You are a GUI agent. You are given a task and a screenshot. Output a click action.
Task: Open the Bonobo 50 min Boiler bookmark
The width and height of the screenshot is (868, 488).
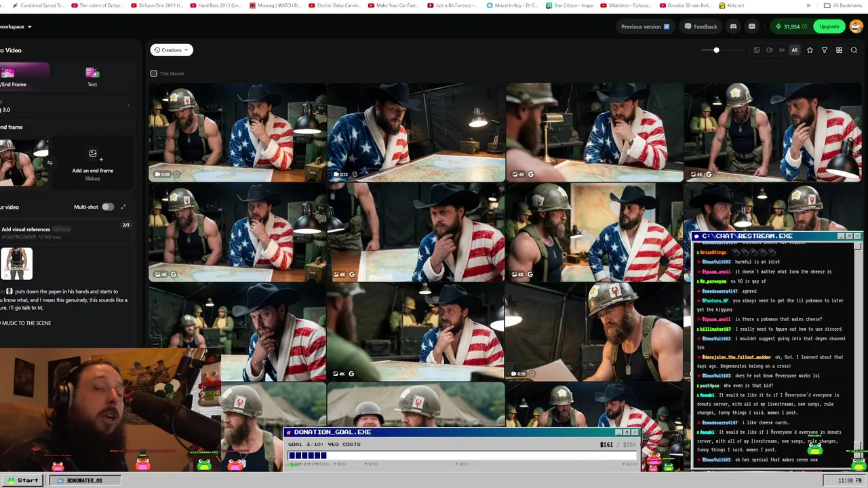pos(686,5)
